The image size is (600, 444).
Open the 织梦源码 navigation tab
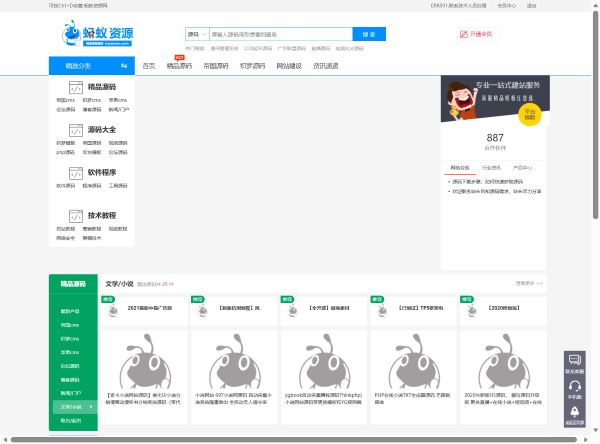click(252, 66)
